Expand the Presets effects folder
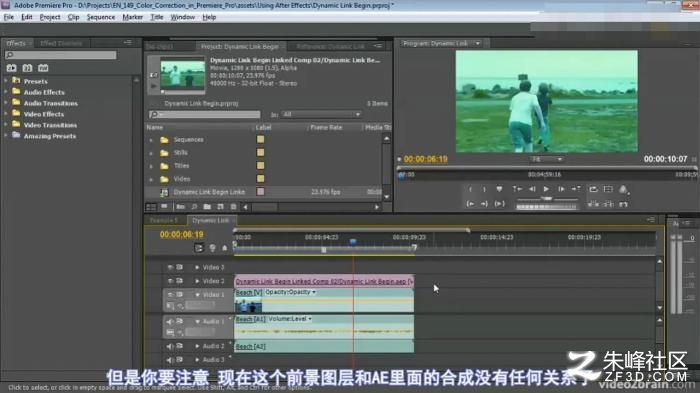The image size is (700, 393). coord(6,81)
